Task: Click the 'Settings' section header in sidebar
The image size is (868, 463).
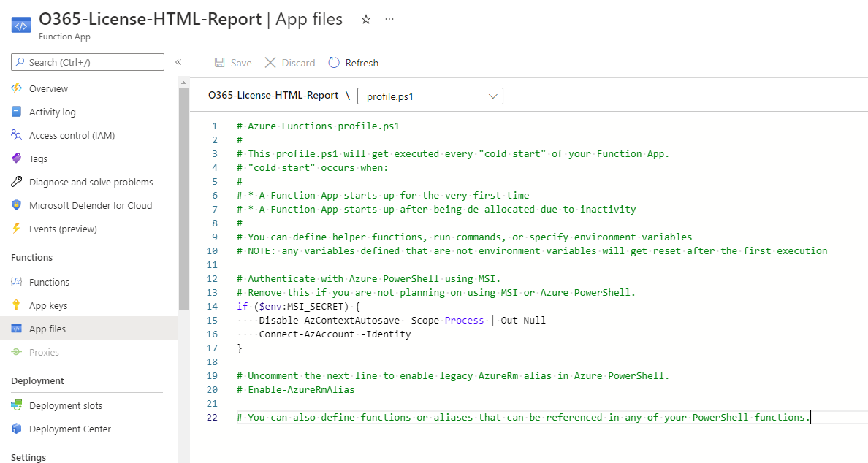Action: (x=28, y=457)
